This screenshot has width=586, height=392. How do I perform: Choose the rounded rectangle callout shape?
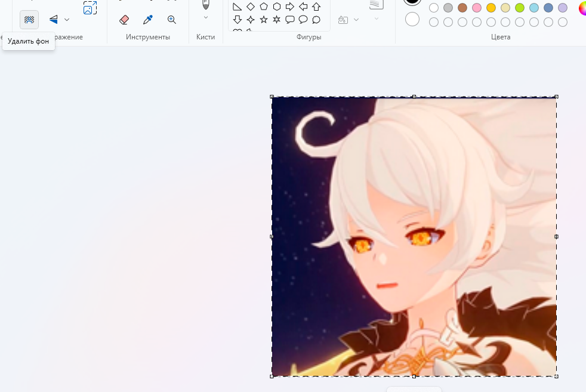(289, 20)
